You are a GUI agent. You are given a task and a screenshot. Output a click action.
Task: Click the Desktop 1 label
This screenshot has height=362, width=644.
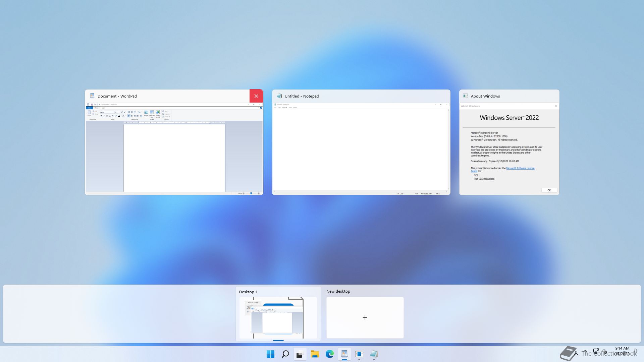[248, 292]
